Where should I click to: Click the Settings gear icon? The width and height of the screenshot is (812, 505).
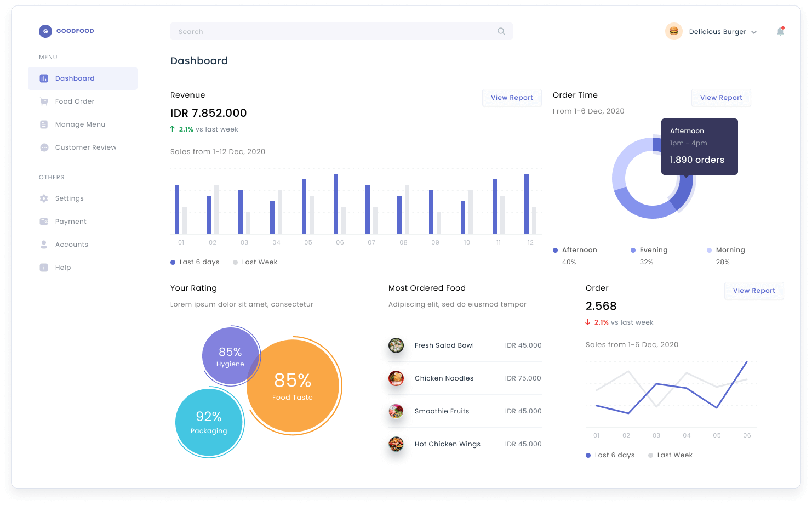point(44,198)
